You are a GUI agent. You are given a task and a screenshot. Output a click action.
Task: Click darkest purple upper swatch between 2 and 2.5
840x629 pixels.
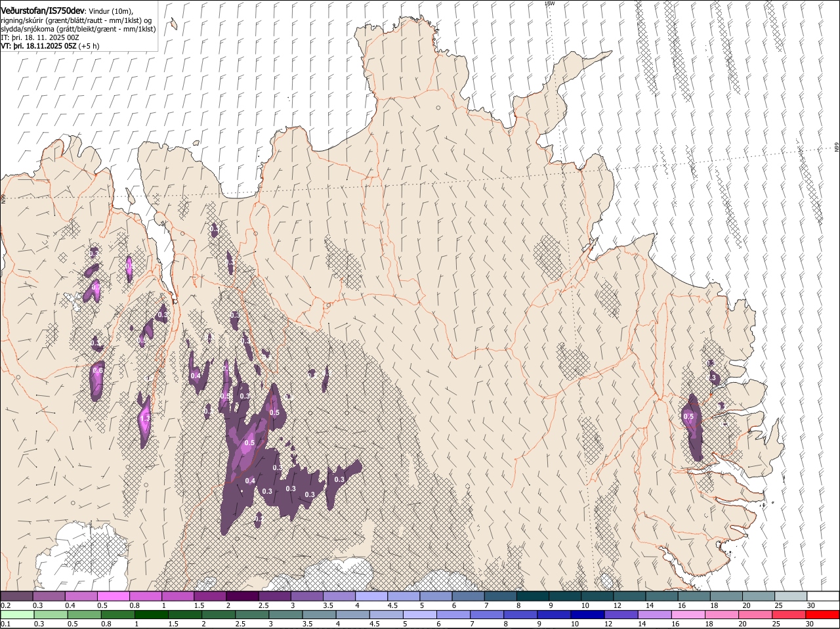(x=242, y=596)
